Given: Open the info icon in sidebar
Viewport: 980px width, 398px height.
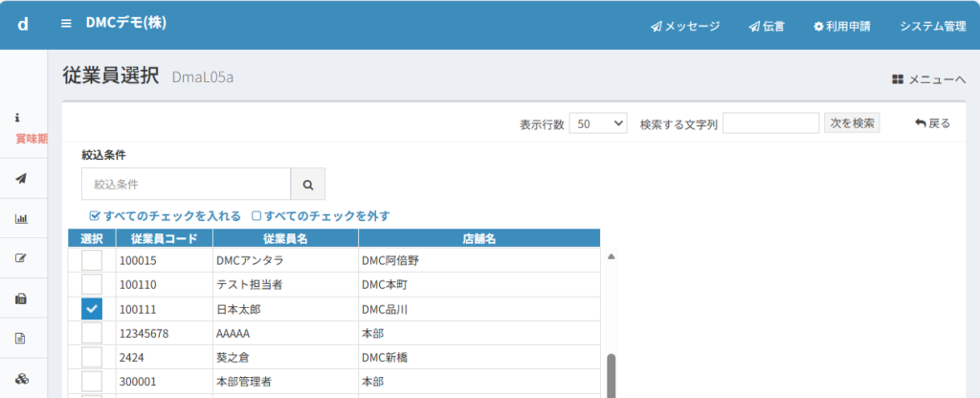Looking at the screenshot, I should [18, 117].
